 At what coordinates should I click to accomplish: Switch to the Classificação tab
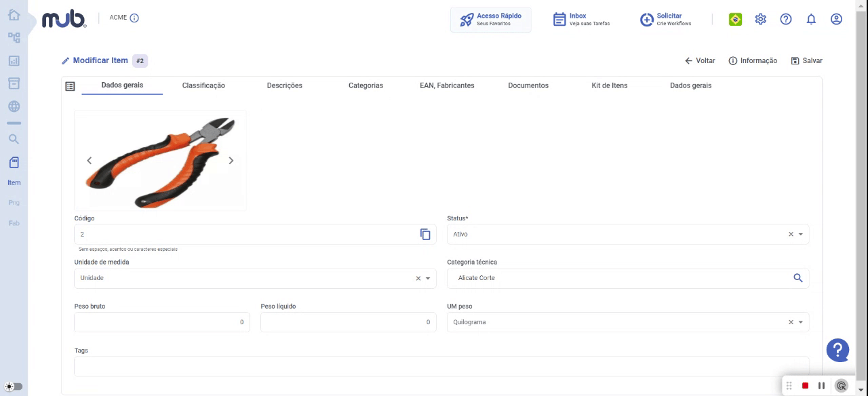tap(203, 85)
